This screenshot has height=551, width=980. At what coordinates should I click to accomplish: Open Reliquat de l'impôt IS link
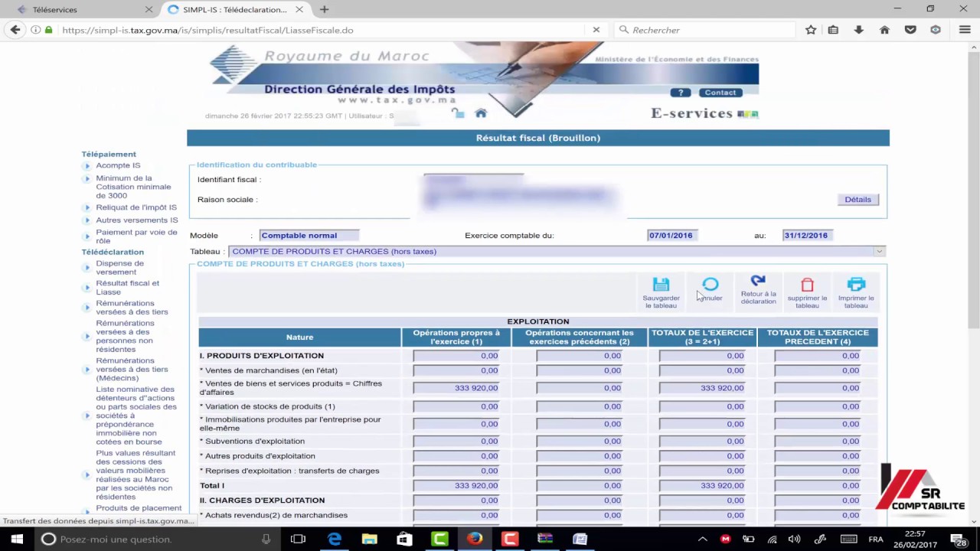point(136,207)
